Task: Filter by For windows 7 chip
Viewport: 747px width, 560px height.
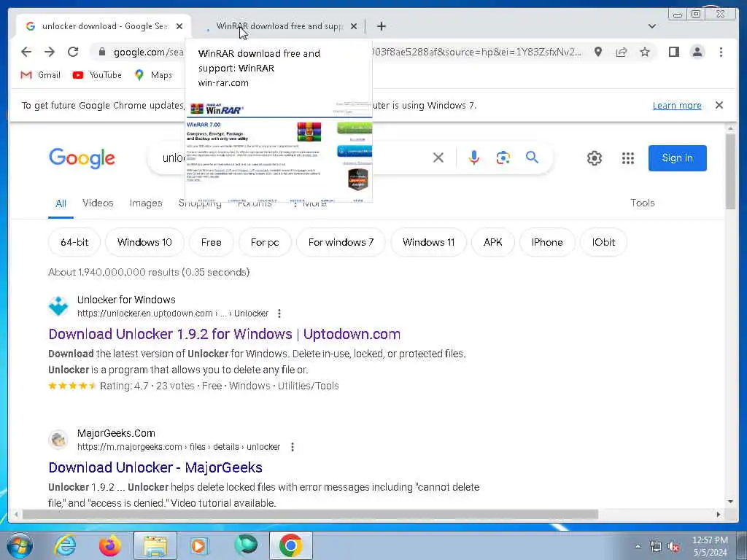Action: point(341,242)
